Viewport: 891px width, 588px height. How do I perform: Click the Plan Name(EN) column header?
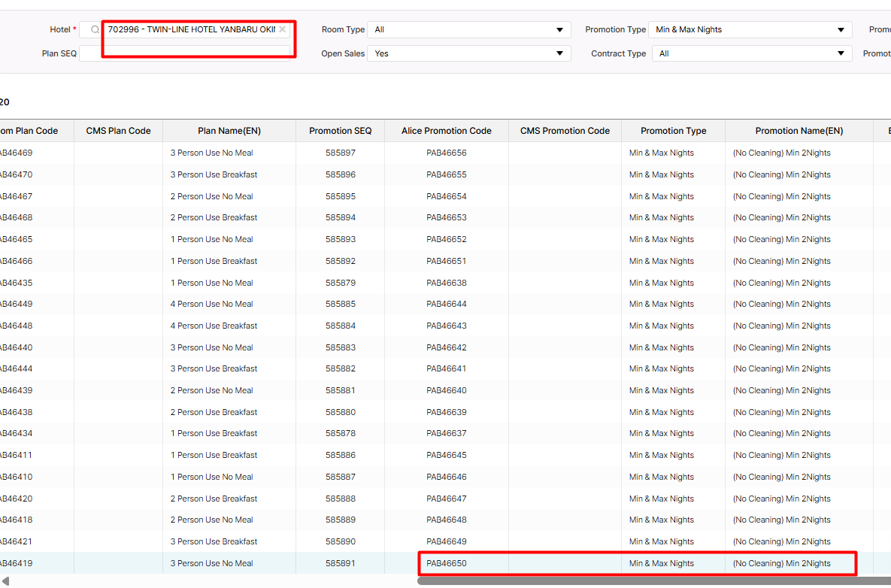pyautogui.click(x=229, y=131)
